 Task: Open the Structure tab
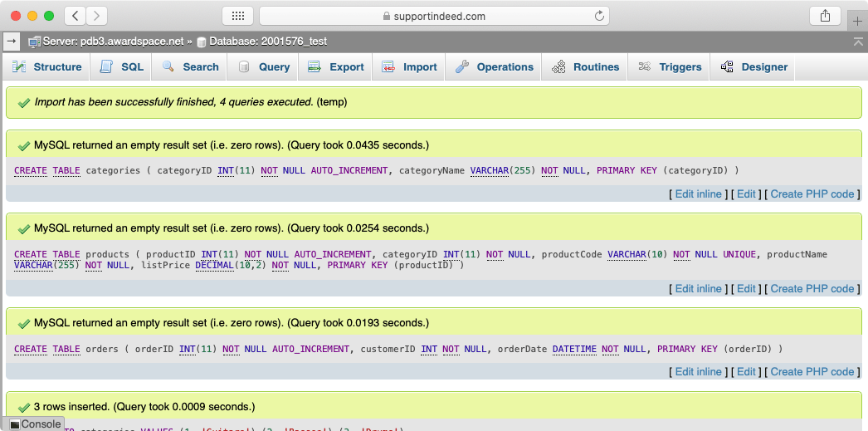click(47, 67)
